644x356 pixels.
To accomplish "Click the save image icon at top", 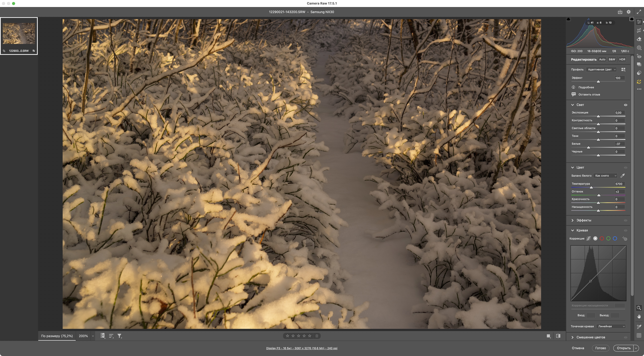I will [620, 12].
